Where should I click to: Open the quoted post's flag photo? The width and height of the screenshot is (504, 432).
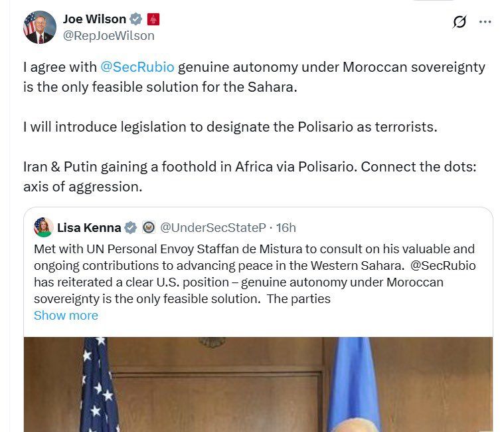coord(259,384)
